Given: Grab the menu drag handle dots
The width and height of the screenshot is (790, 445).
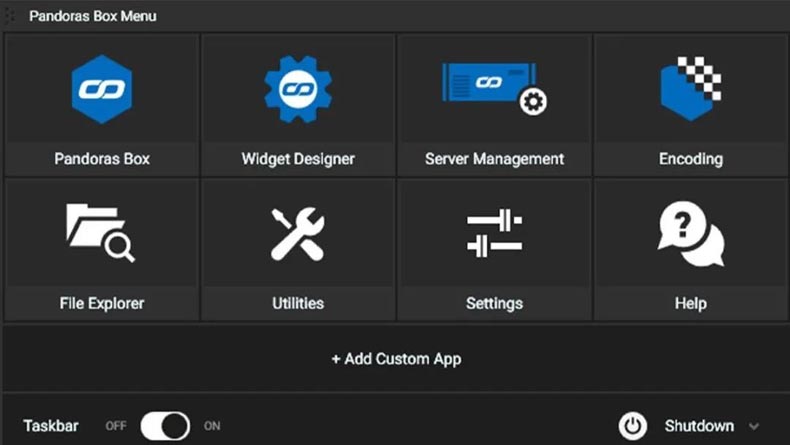Looking at the screenshot, I should tap(10, 16).
